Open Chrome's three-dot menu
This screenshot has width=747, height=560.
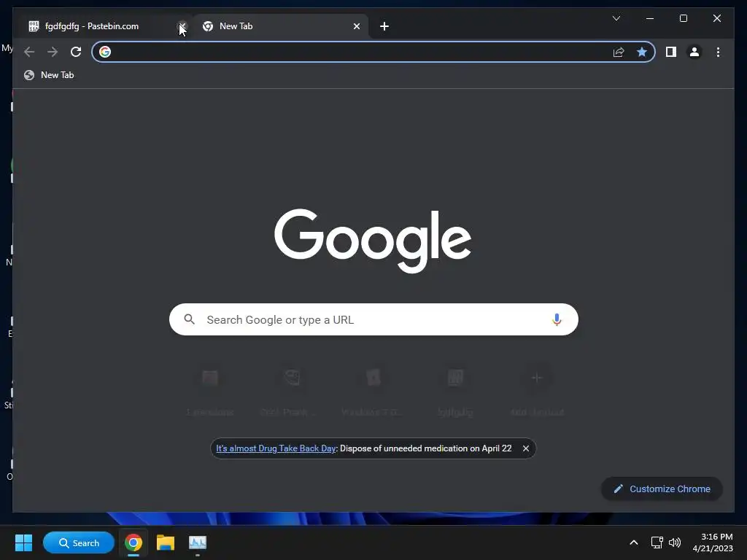click(x=718, y=52)
